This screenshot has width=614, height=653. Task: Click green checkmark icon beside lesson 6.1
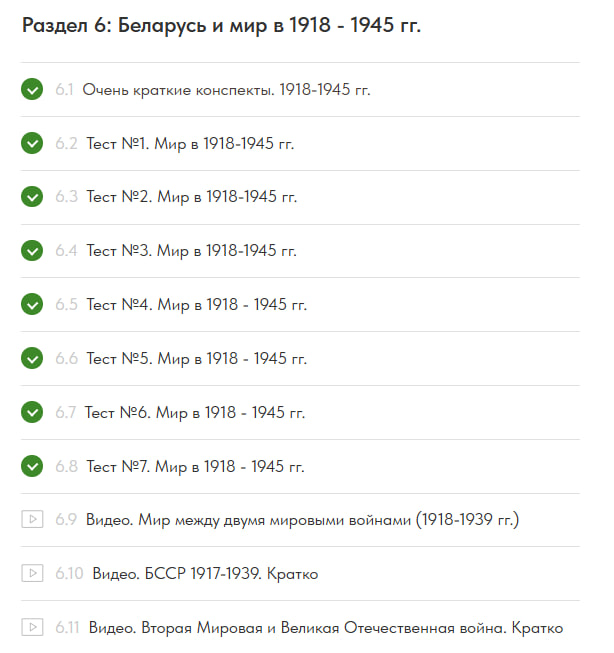point(32,90)
